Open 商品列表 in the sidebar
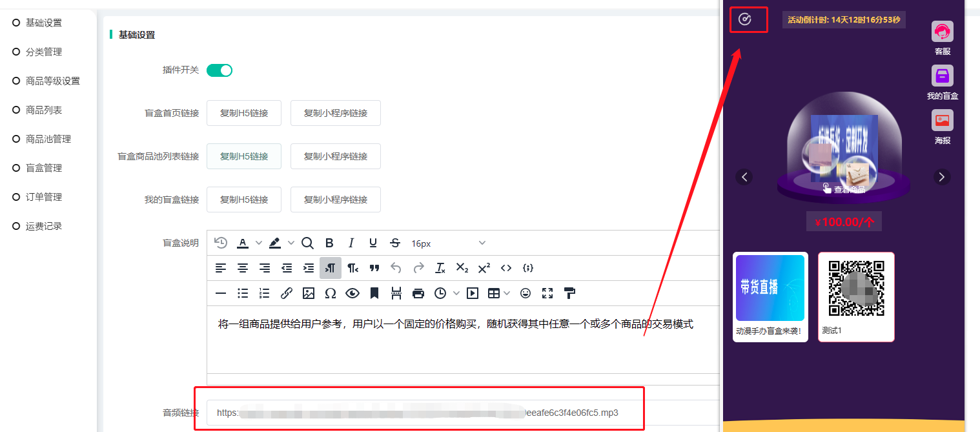The height and width of the screenshot is (432, 980). [x=44, y=110]
